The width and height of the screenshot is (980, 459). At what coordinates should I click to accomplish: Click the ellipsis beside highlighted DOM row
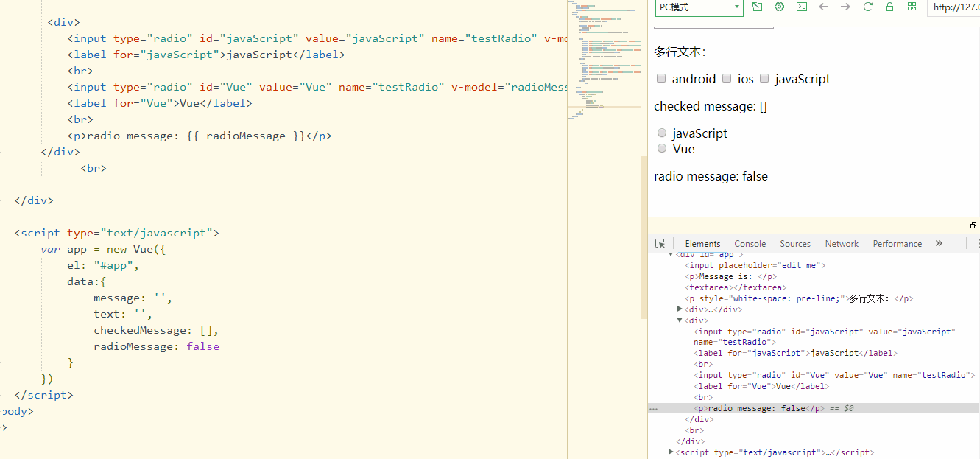[x=653, y=408]
